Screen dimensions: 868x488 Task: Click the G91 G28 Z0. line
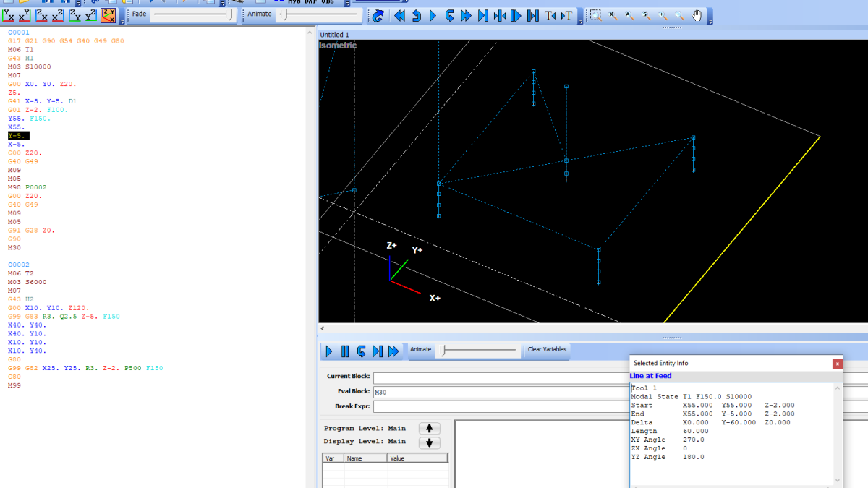pyautogui.click(x=31, y=230)
